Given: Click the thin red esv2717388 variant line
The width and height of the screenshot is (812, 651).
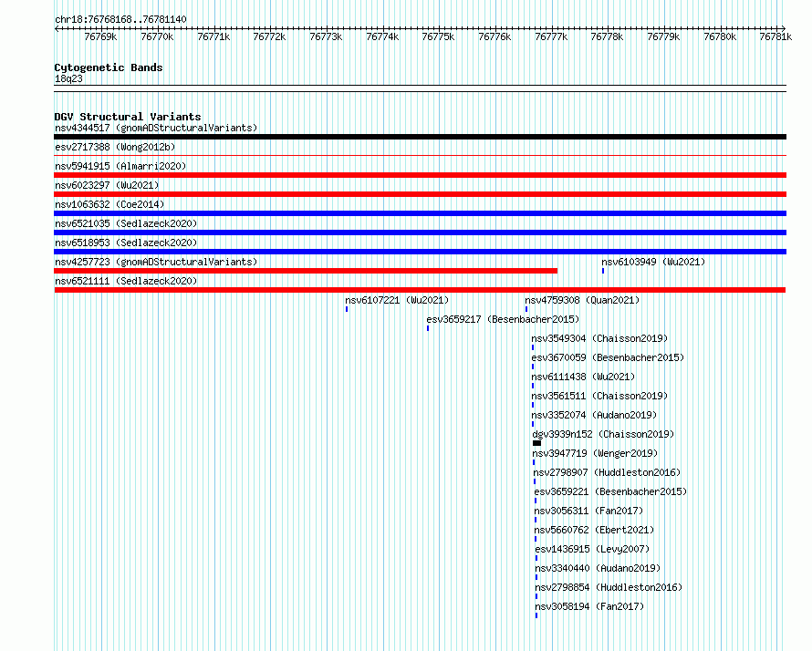Looking at the screenshot, I should [420, 155].
